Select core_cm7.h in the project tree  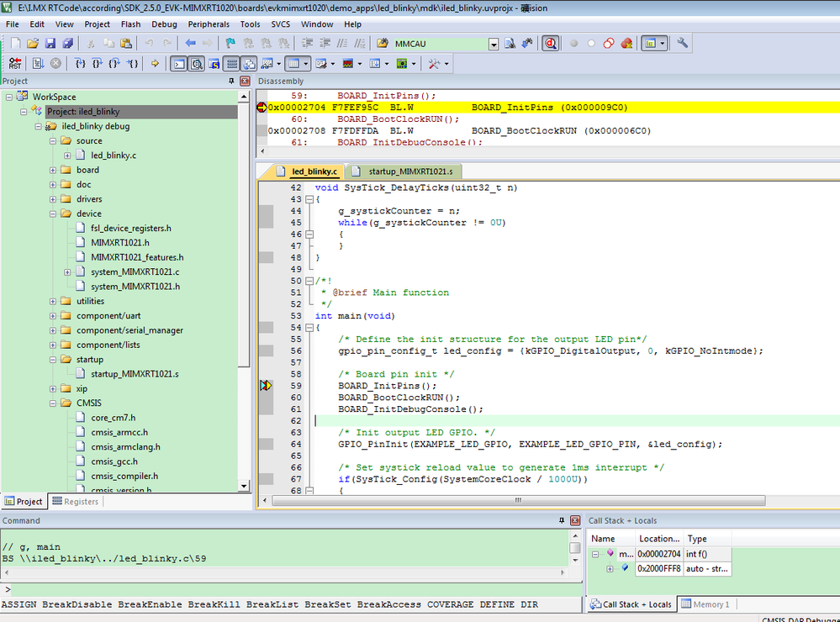pos(113,418)
